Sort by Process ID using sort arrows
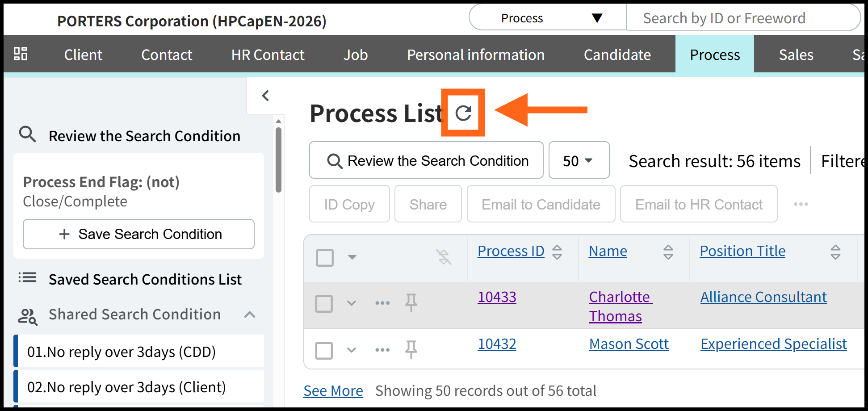The height and width of the screenshot is (411, 868). (557, 252)
